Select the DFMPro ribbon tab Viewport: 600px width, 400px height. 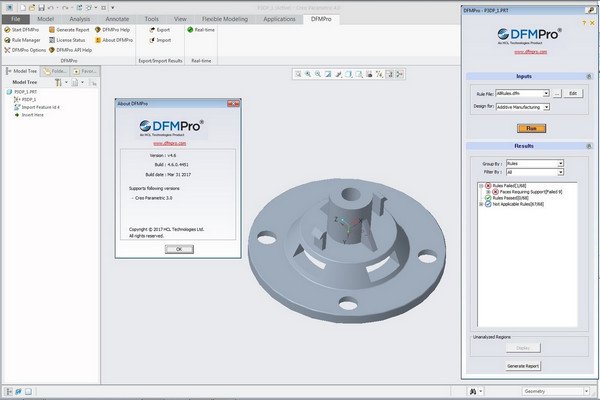321,19
